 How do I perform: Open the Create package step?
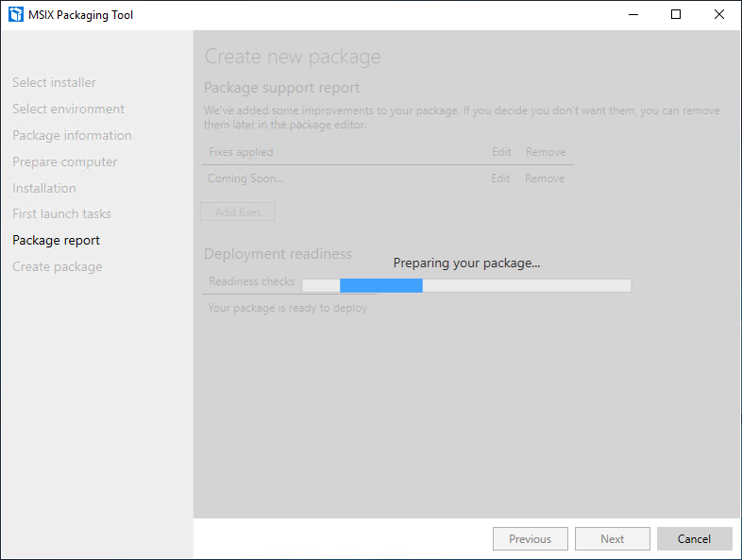(x=58, y=267)
